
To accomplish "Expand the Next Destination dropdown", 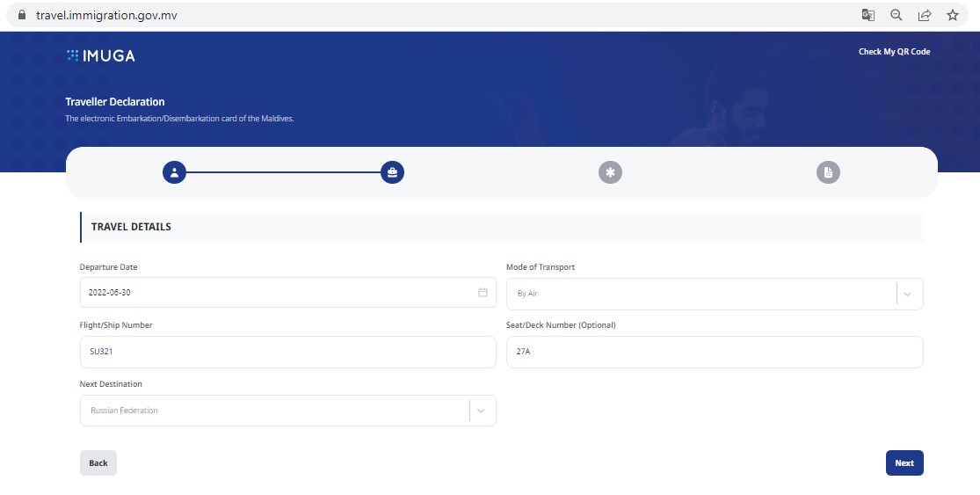I will (x=481, y=411).
